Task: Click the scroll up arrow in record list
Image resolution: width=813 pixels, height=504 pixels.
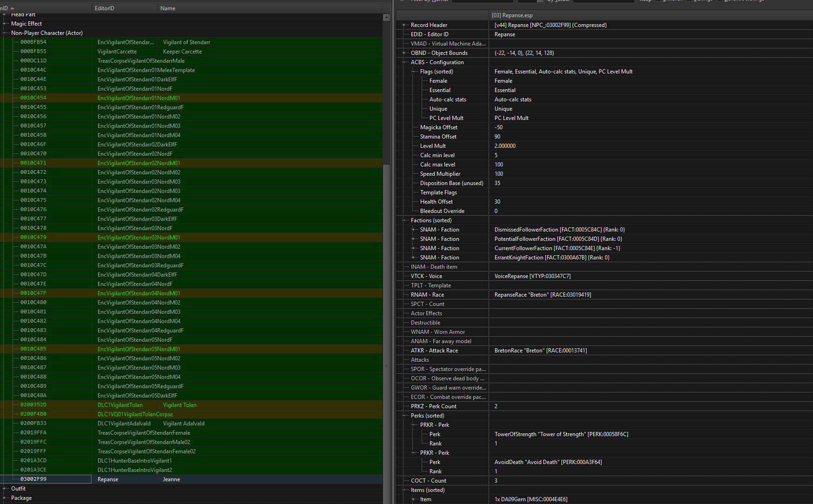Action: (386, 17)
